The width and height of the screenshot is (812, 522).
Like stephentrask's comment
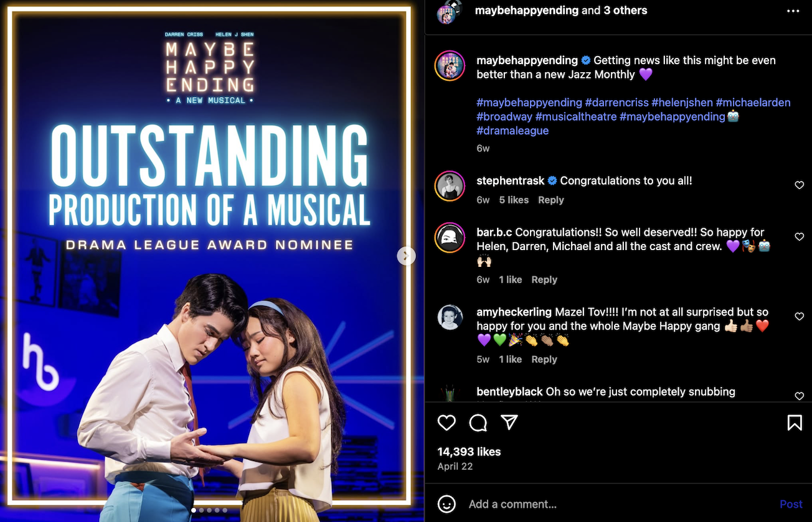800,185
